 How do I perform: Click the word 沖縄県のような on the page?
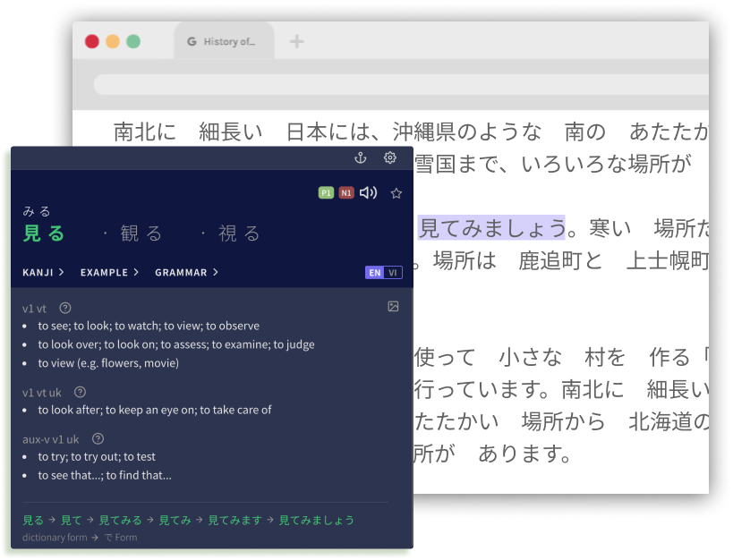point(466,132)
